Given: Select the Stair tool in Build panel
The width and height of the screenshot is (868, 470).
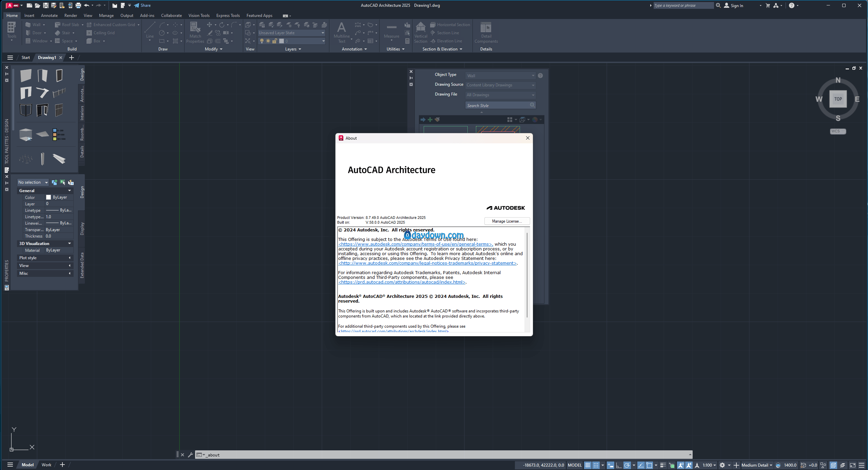Looking at the screenshot, I should [63, 33].
